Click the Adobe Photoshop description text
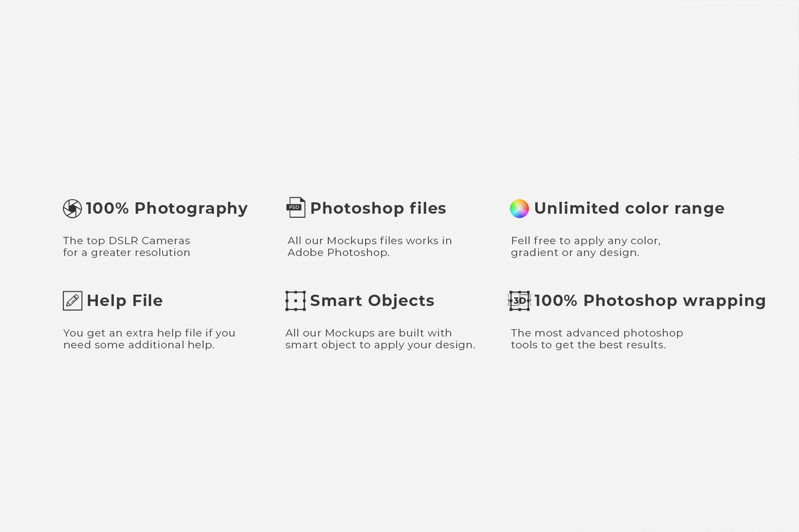Image resolution: width=799 pixels, height=532 pixels. click(370, 246)
